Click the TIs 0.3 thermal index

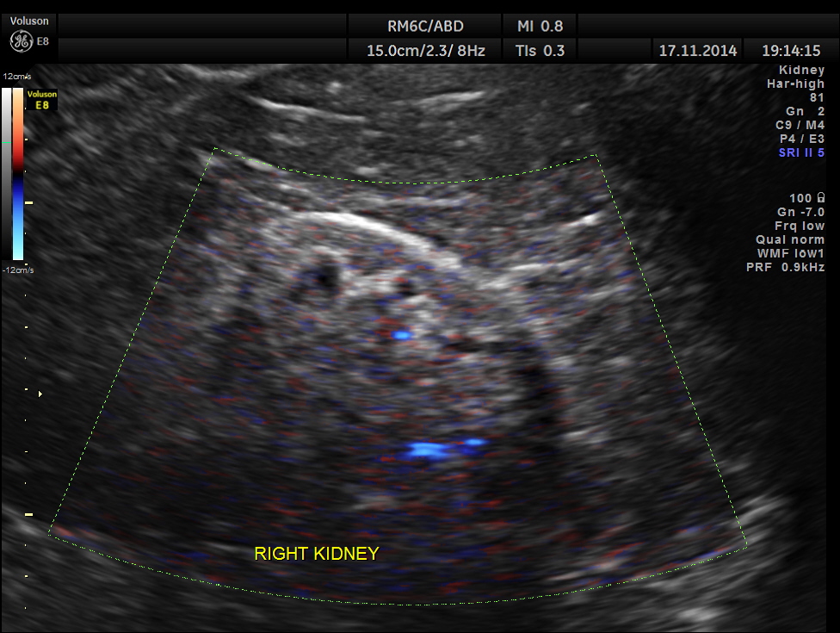[x=540, y=51]
